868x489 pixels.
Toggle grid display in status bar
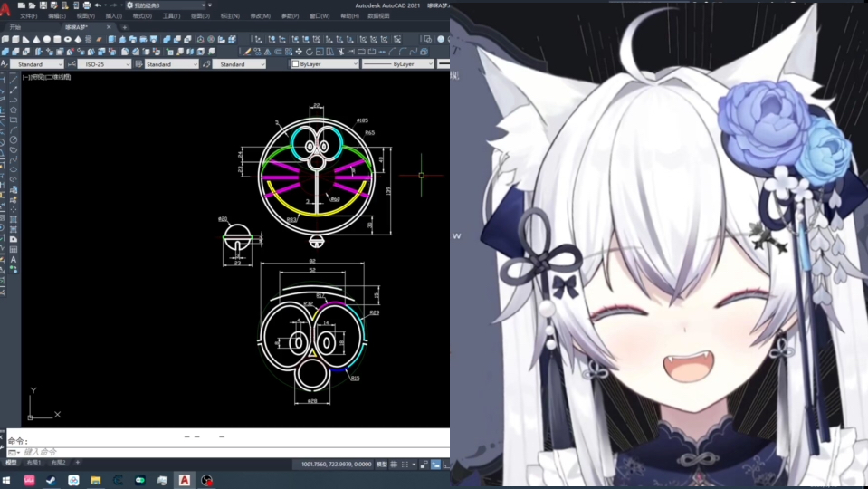click(x=394, y=464)
